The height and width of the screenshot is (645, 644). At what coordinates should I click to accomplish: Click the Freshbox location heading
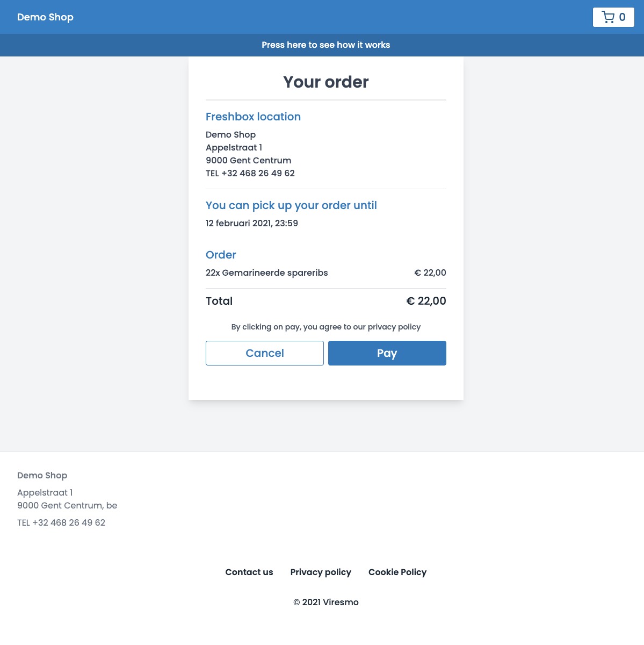point(253,117)
